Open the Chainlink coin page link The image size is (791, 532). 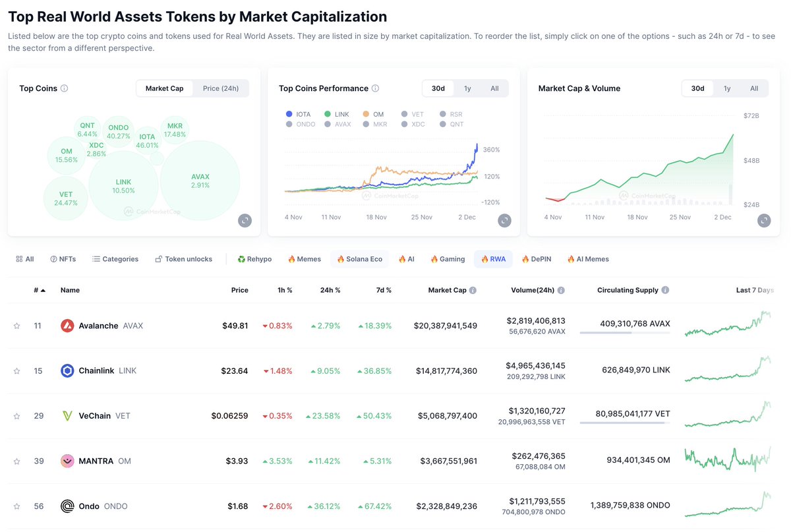pyautogui.click(x=98, y=370)
